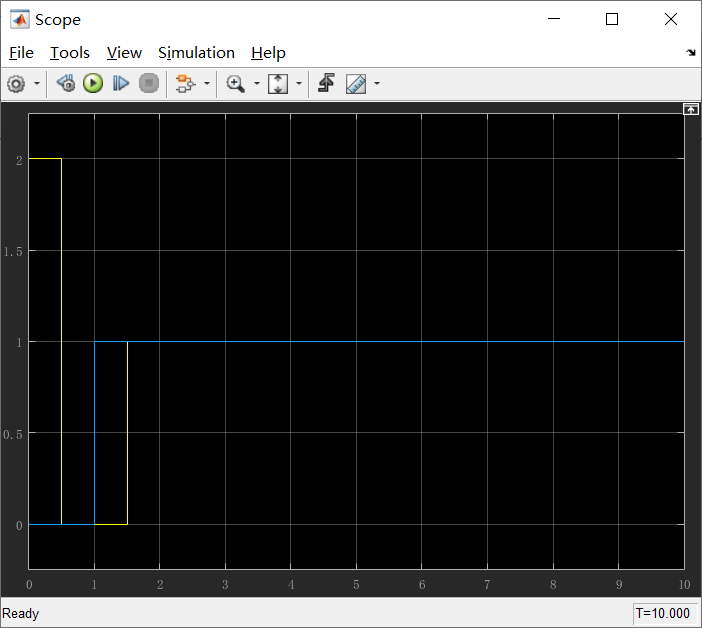Click the Scale Axes Limits icon
Screen dimensions: 702x628
pyautogui.click(x=278, y=84)
